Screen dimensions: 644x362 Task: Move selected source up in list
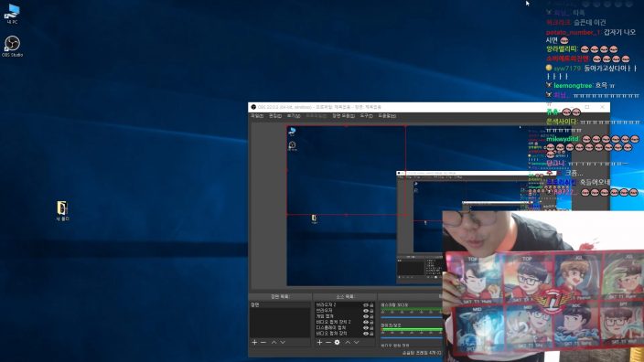tap(348, 342)
